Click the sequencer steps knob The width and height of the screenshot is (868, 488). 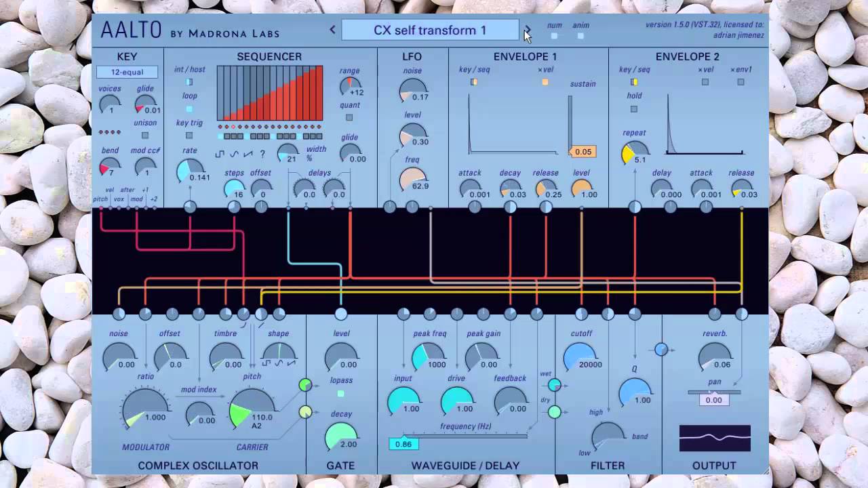pos(234,189)
